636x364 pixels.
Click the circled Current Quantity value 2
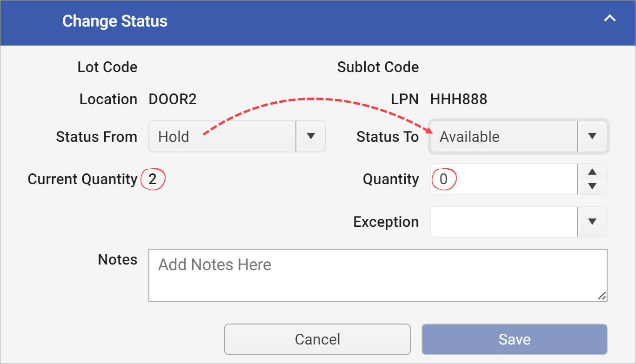click(x=154, y=179)
